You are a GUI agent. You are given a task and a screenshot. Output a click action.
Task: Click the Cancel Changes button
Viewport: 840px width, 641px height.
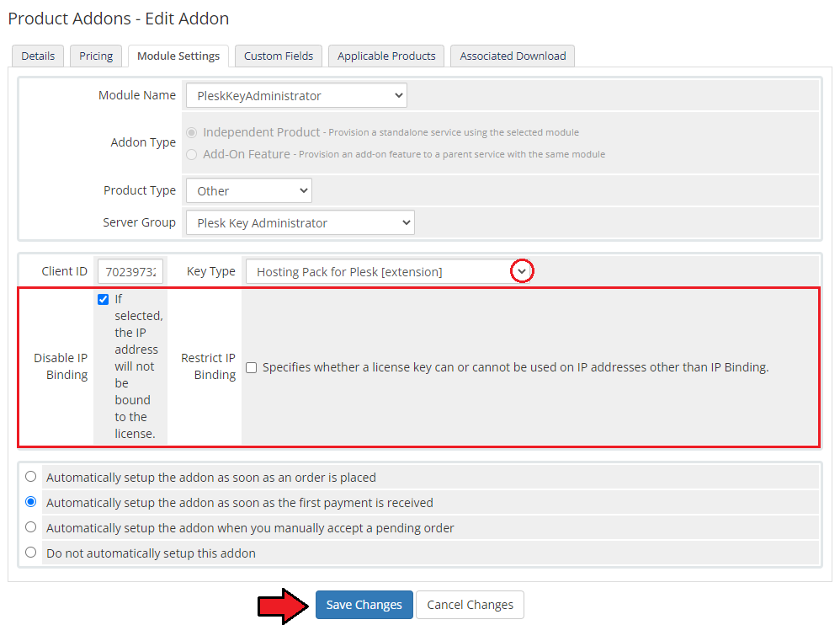[x=470, y=605]
